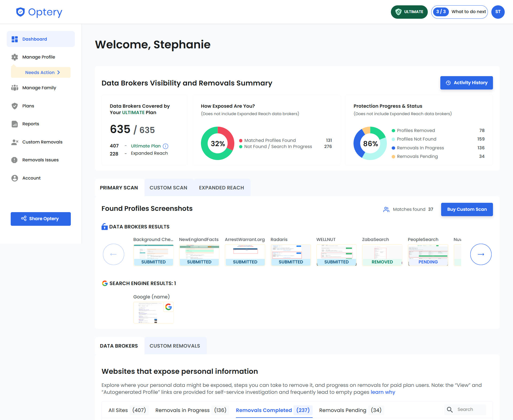Image resolution: width=513 pixels, height=420 pixels.
Task: Expand the Needs Action item
Action: pyautogui.click(x=41, y=72)
